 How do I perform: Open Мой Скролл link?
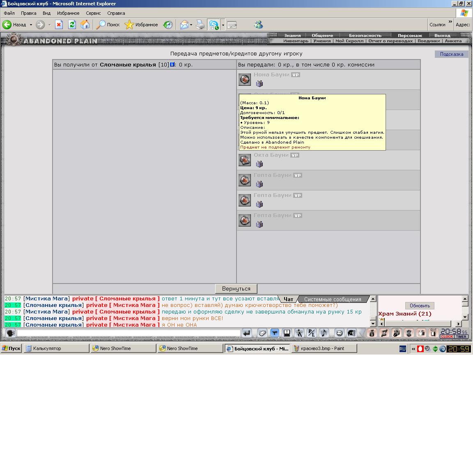(349, 41)
